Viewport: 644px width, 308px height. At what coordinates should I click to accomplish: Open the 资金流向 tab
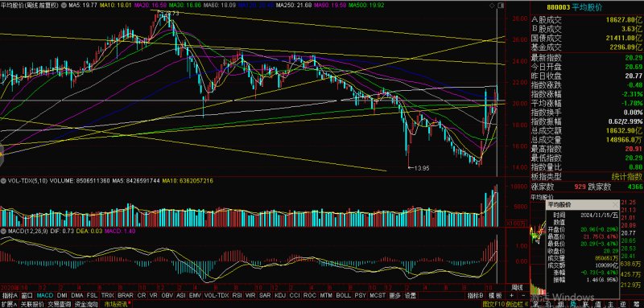[87, 304]
